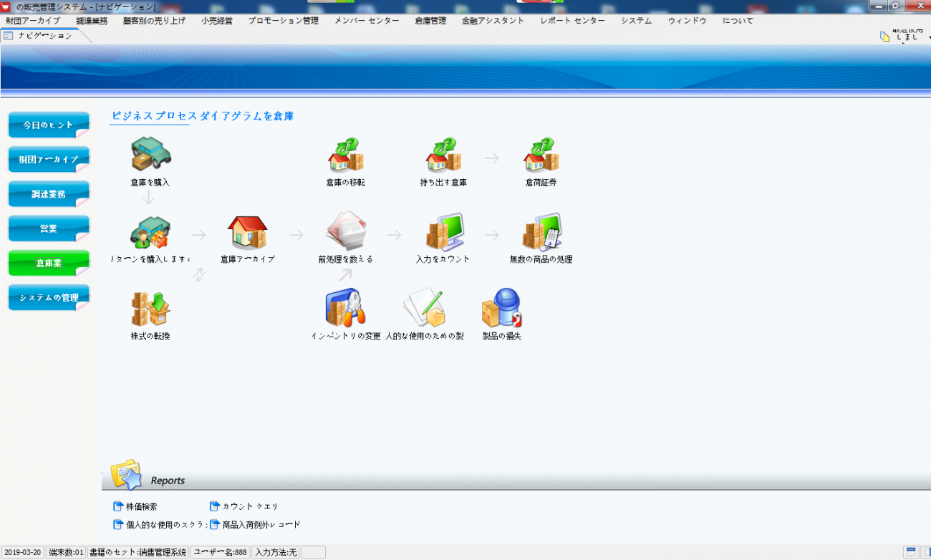
Task: Click the green 倉庫業 sidebar button
Action: tap(49, 263)
